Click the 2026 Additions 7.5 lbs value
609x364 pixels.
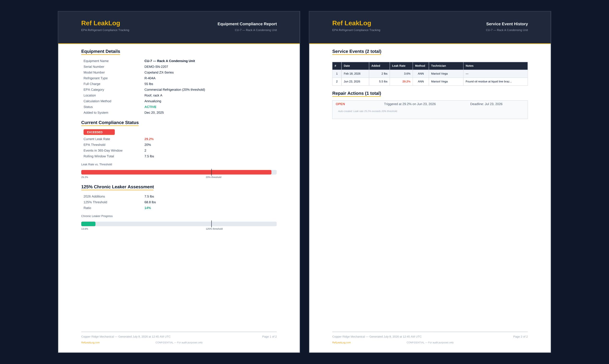(149, 196)
